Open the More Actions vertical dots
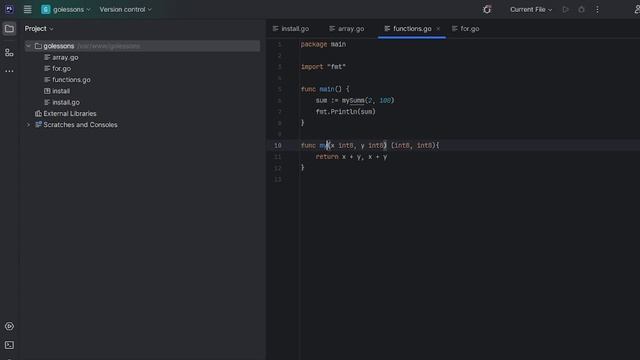640x360 pixels. tap(597, 9)
